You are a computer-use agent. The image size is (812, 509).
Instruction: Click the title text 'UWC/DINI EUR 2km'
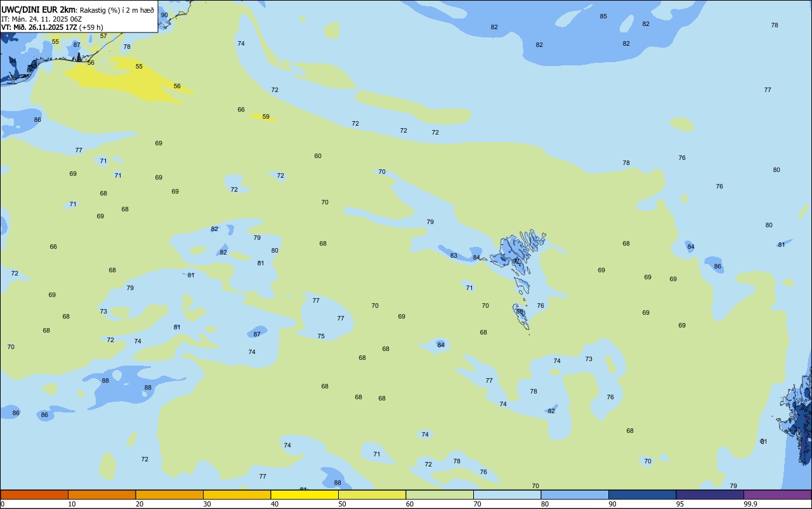tap(38, 10)
